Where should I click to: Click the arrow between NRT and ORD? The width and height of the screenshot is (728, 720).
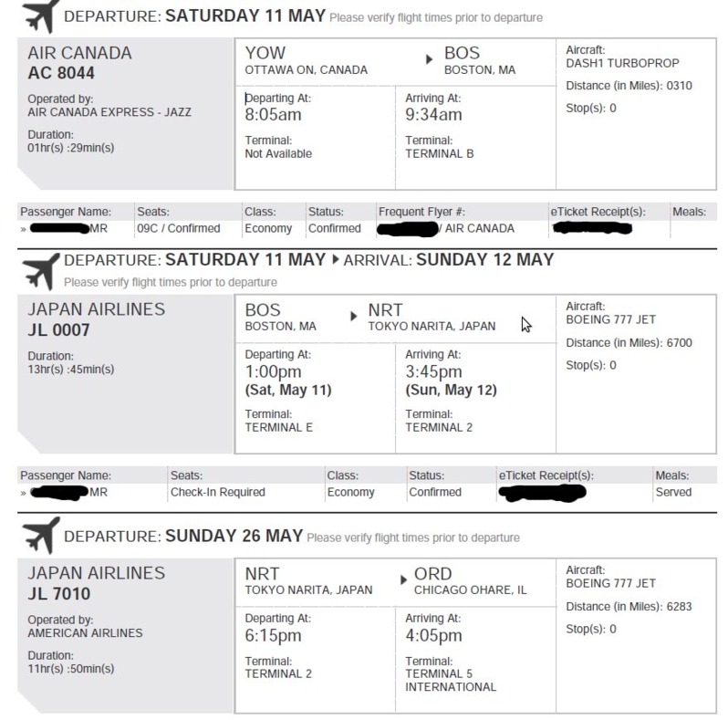404,579
